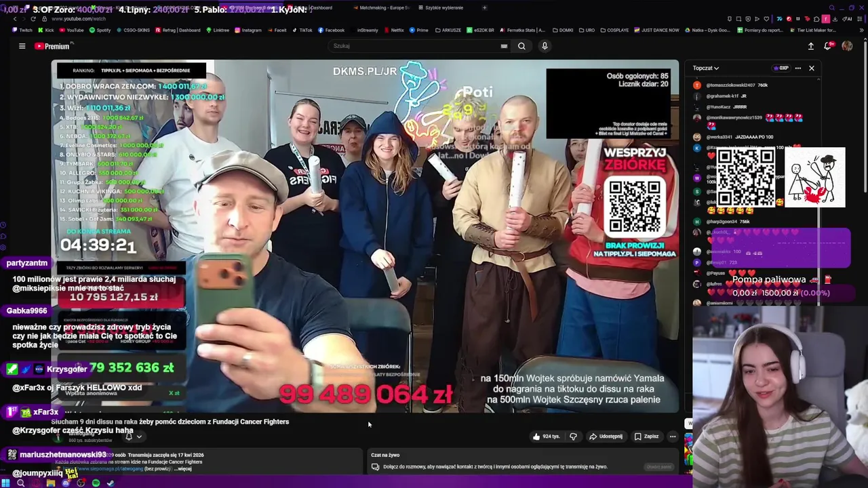Open the YouTube create upload icon
The image size is (868, 488).
(810, 46)
